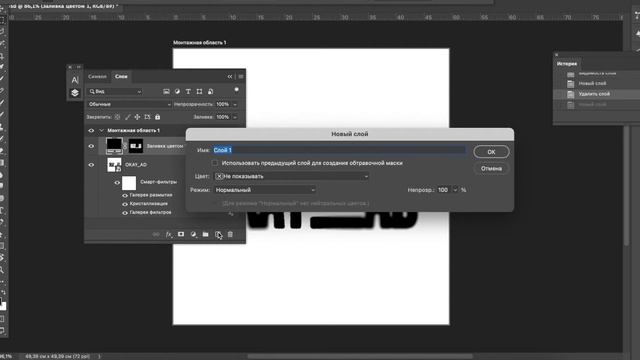Collapse Layers panel double-arrow

click(x=230, y=76)
